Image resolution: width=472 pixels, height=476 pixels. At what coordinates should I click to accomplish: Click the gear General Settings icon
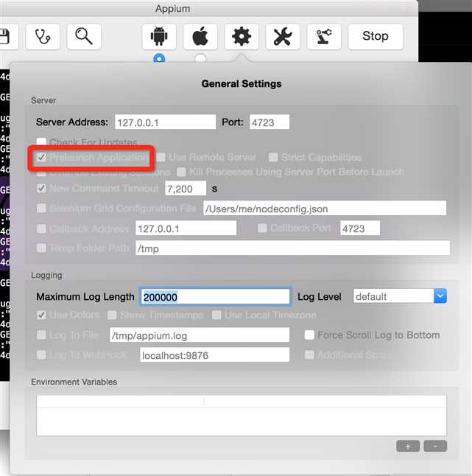(x=242, y=36)
